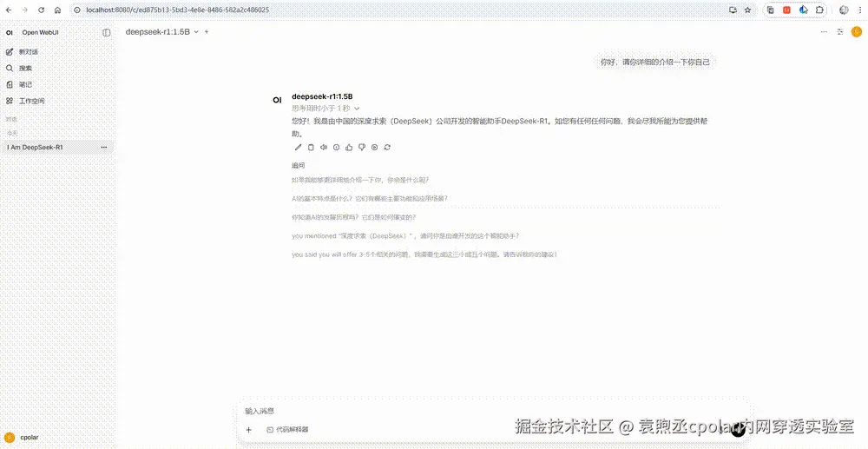Image resolution: width=868 pixels, height=449 pixels.
Task: Collapse the sidebar with panel toggle icon
Action: pyautogui.click(x=106, y=33)
